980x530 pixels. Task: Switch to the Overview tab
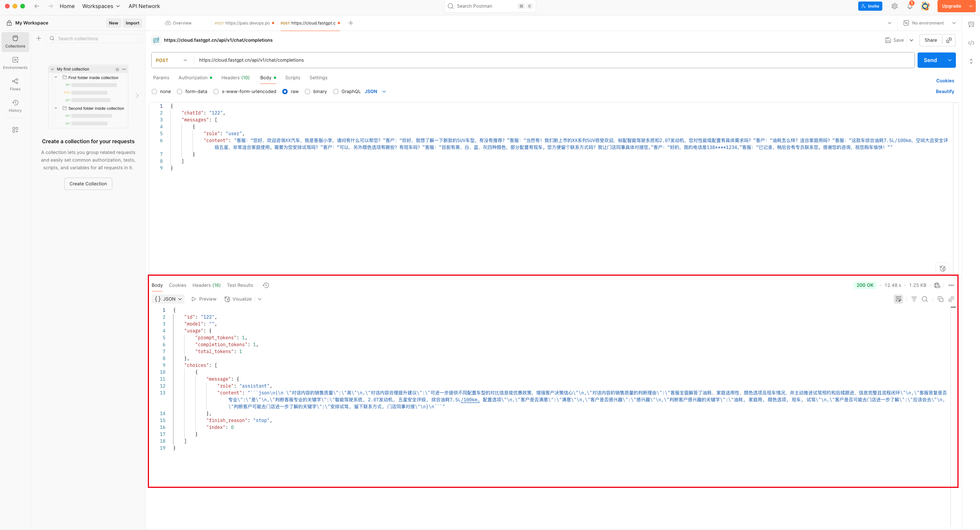pos(178,23)
